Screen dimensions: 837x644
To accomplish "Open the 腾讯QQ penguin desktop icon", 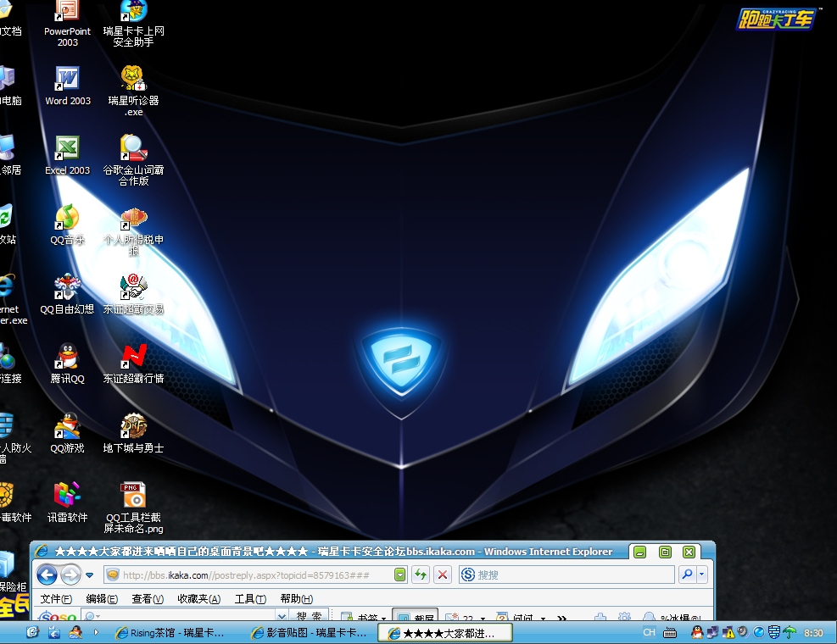I will pos(67,357).
